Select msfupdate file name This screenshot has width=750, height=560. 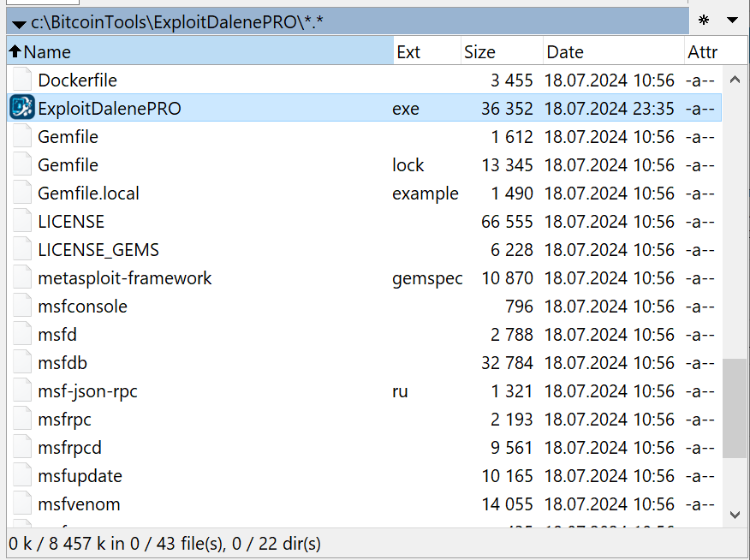(x=80, y=476)
